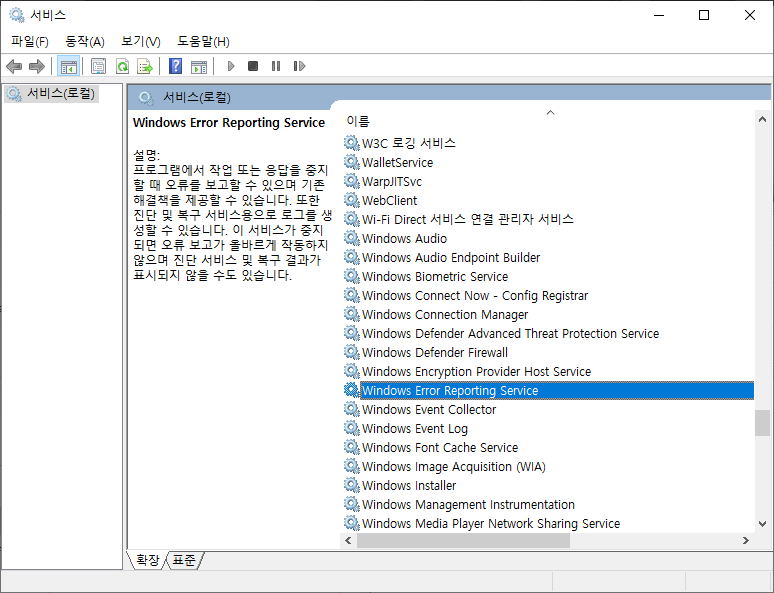The width and height of the screenshot is (774, 593).
Task: Click the gear icon of Windows Defender Firewall
Action: (351, 353)
